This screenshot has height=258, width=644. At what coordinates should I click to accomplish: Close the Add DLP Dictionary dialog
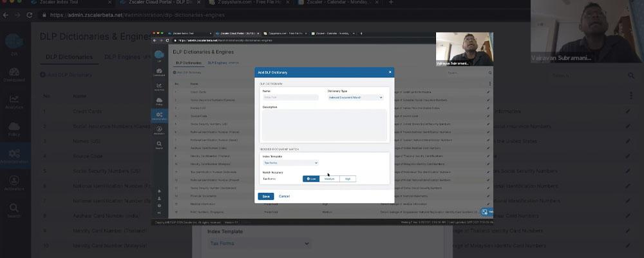pyautogui.click(x=390, y=72)
